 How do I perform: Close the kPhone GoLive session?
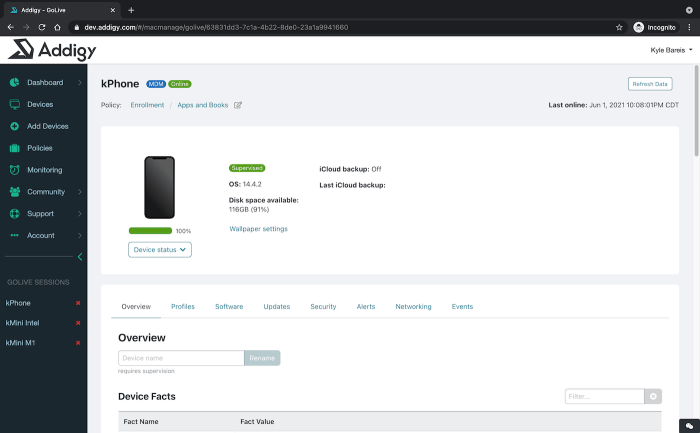(x=78, y=303)
